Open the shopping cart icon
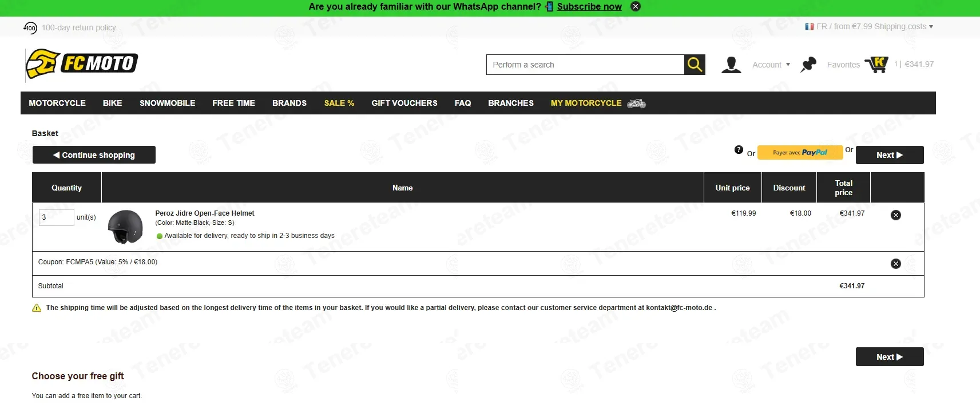This screenshot has height=405, width=980. coord(876,64)
